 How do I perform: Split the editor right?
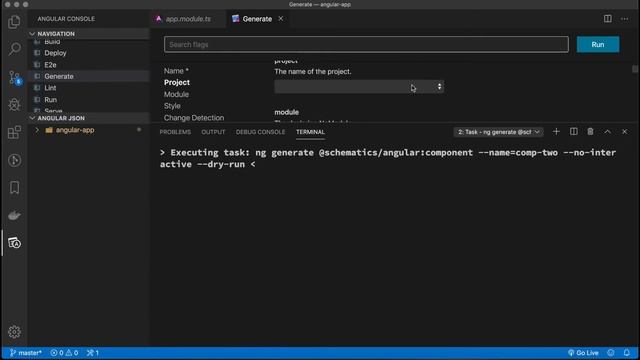click(x=608, y=19)
